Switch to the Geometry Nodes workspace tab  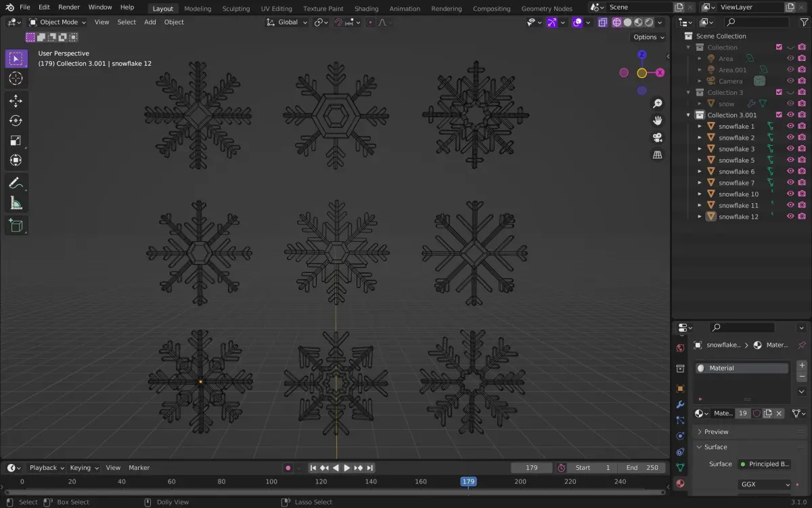pos(547,9)
